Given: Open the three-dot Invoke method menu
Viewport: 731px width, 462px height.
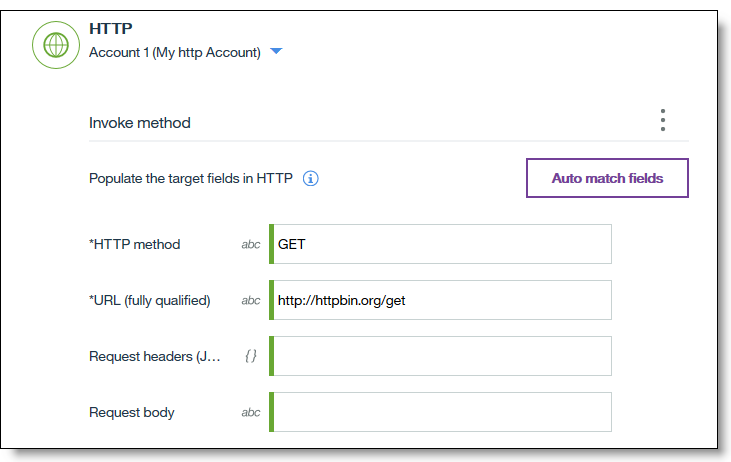Looking at the screenshot, I should 662,121.
